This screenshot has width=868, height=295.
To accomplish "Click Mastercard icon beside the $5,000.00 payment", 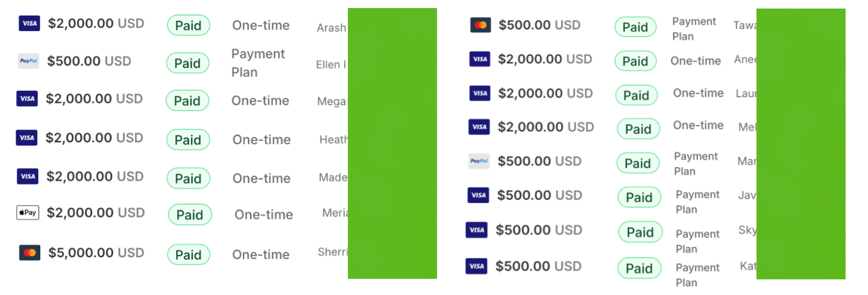I will click(x=30, y=253).
